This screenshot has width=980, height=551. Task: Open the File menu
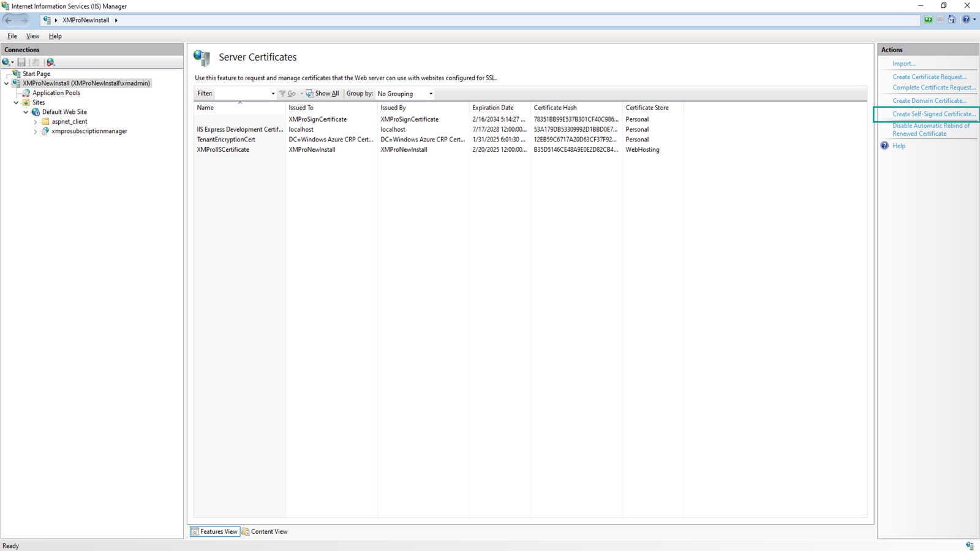[12, 36]
